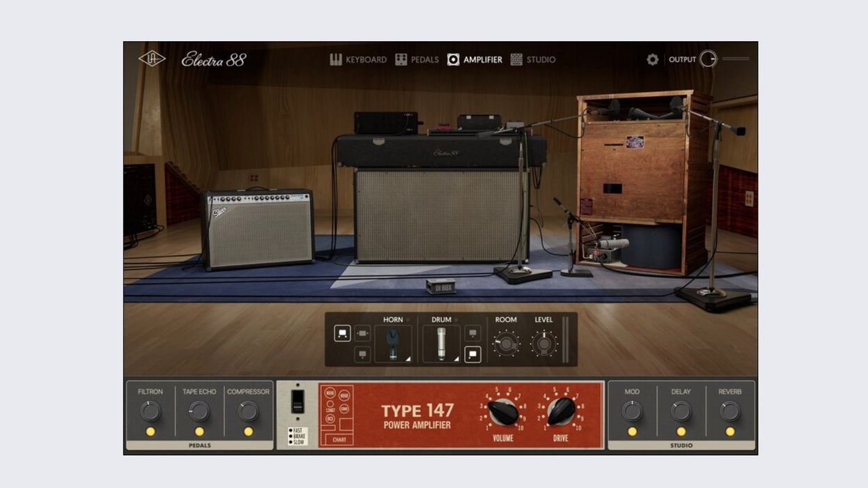Click the DI BOX on the floor

[440, 286]
